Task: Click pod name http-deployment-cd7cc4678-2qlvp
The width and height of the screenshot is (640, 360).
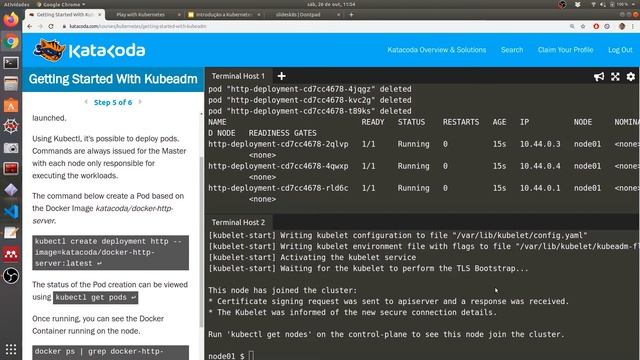Action: click(x=278, y=144)
